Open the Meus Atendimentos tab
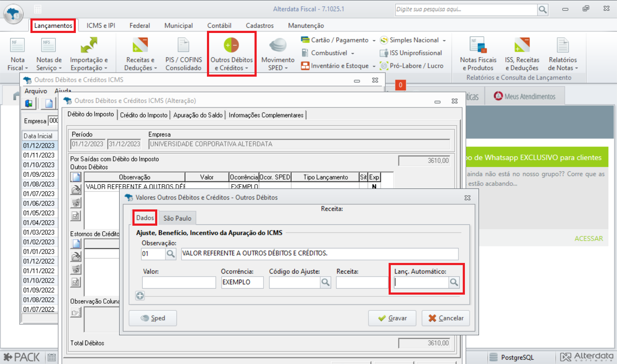 click(524, 96)
